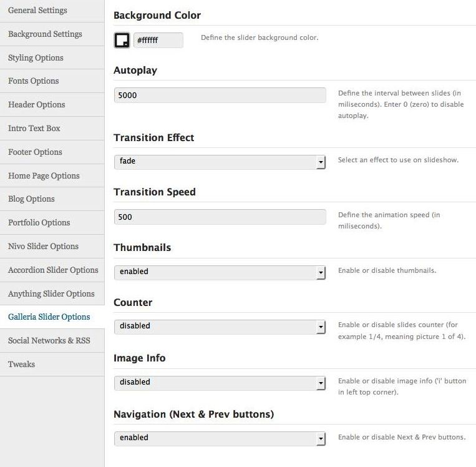The image size is (476, 467).
Task: Go to Social Networks & RSS
Action: tap(49, 341)
